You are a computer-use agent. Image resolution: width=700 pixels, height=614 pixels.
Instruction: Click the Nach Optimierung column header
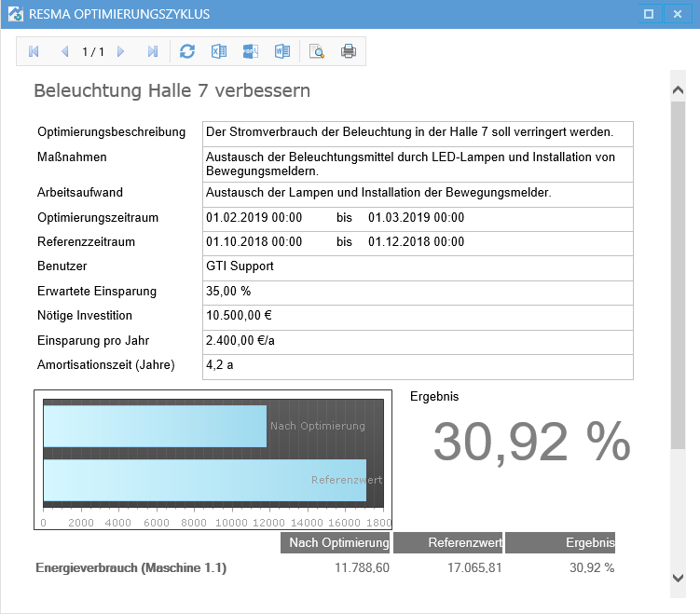click(x=336, y=543)
